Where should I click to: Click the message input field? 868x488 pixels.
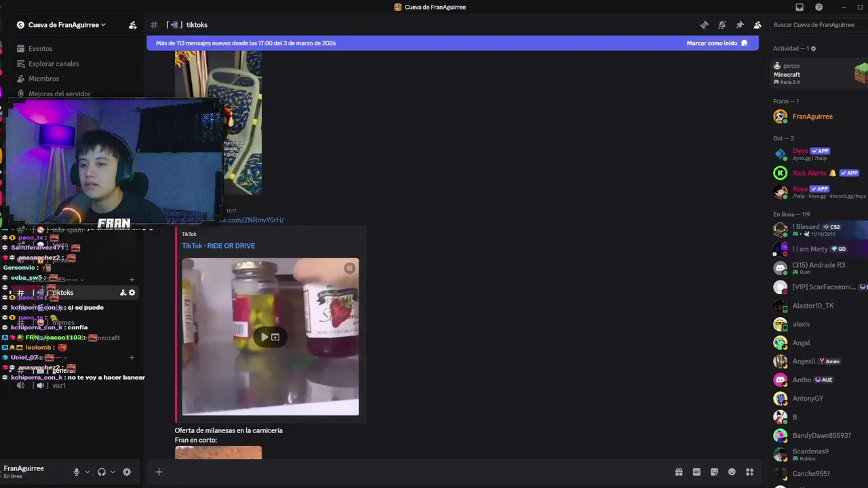(418, 472)
